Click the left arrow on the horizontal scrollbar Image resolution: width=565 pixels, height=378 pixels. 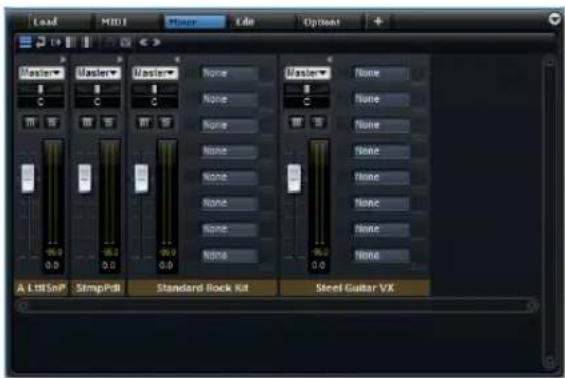pyautogui.click(x=23, y=306)
